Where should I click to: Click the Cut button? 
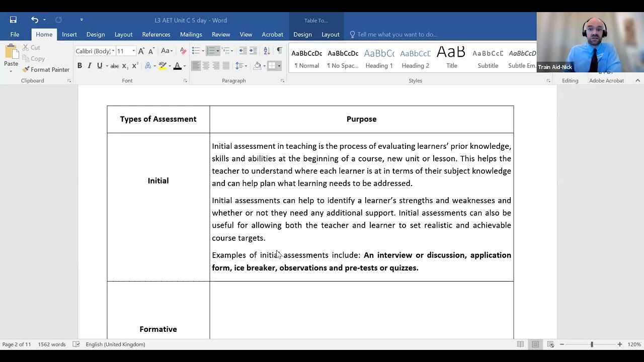click(x=31, y=47)
